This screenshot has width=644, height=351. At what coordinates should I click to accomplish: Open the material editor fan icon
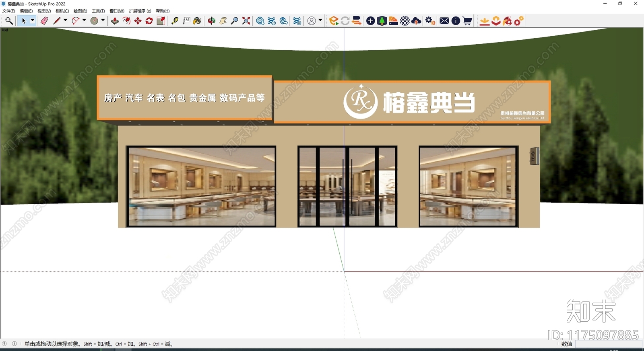(393, 21)
